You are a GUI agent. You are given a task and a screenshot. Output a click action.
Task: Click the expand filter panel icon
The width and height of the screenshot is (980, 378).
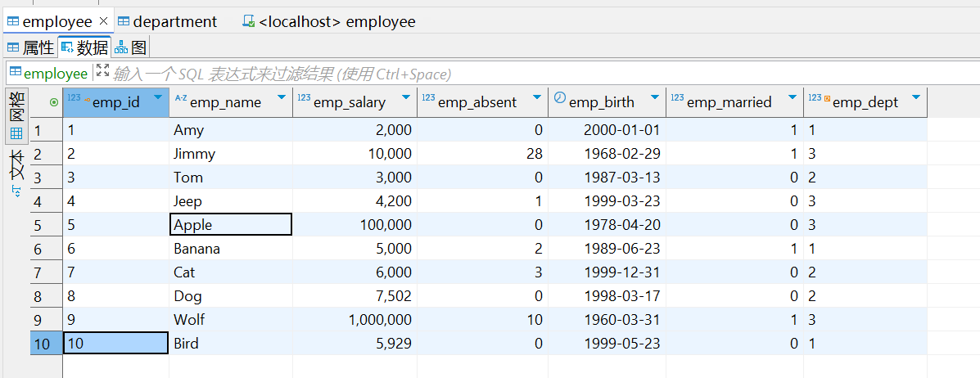(102, 72)
